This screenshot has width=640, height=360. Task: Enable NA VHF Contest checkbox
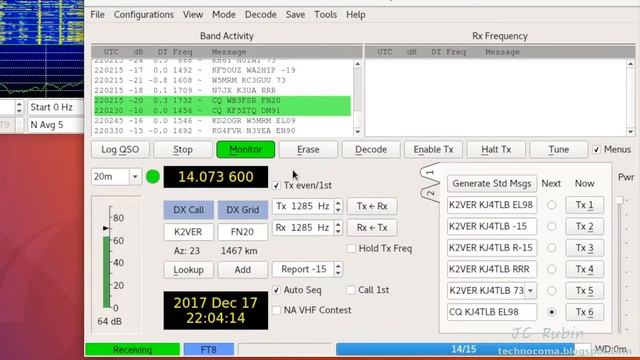276,310
